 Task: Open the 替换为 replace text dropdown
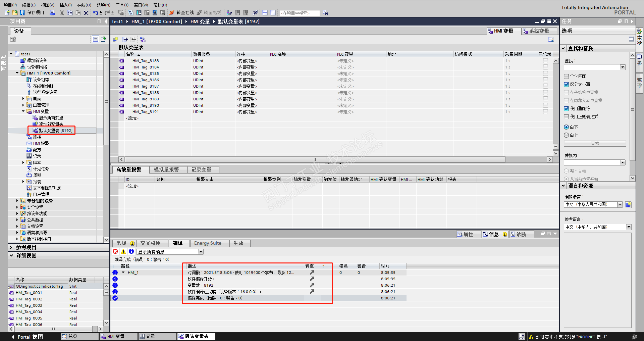tap(623, 162)
